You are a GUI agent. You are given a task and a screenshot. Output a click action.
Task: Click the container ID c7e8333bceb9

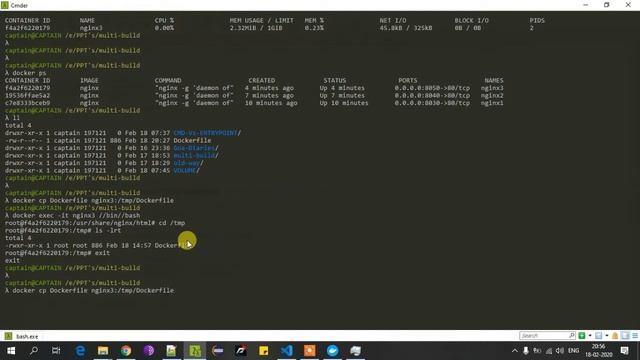27,103
